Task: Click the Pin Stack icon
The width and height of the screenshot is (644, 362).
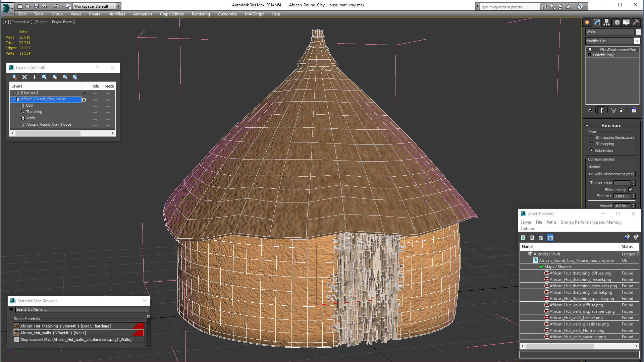Action: point(590,110)
